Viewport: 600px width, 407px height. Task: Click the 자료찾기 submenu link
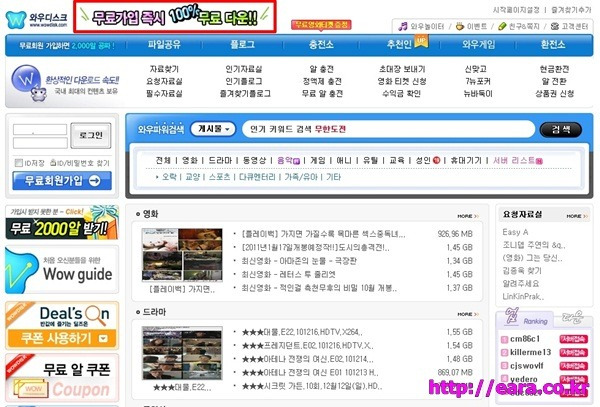tap(164, 69)
